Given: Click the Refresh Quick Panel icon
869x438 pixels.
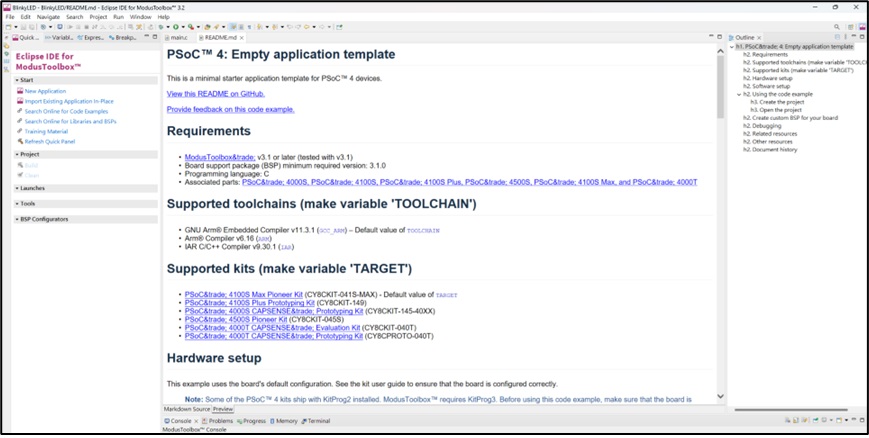Looking at the screenshot, I should pos(18,141).
